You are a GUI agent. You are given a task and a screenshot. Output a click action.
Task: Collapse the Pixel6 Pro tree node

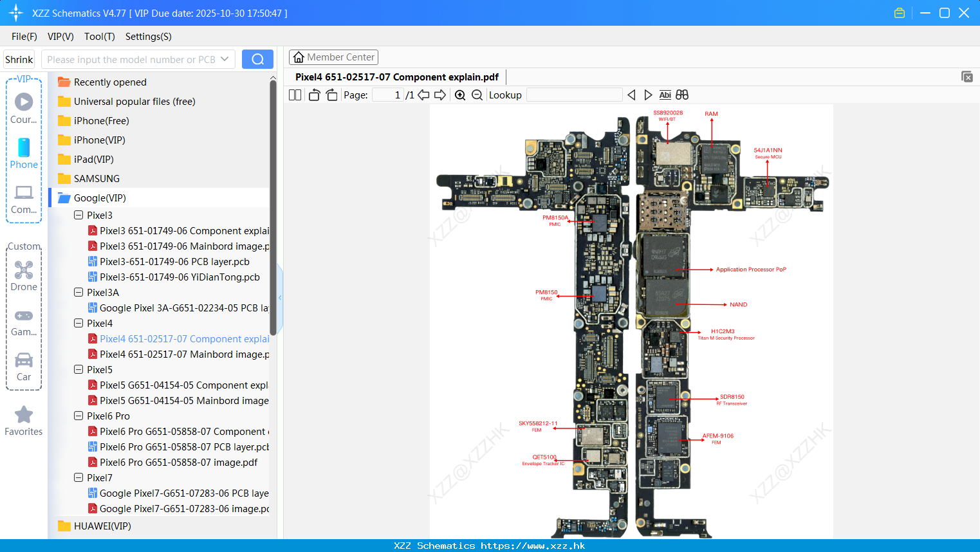(x=79, y=416)
